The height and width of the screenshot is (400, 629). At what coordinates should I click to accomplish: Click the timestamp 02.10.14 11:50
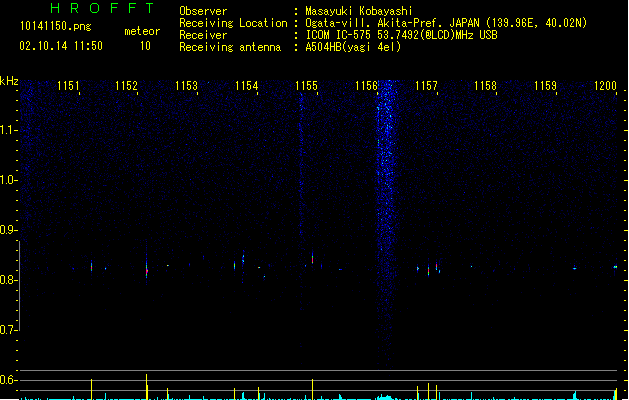point(61,46)
